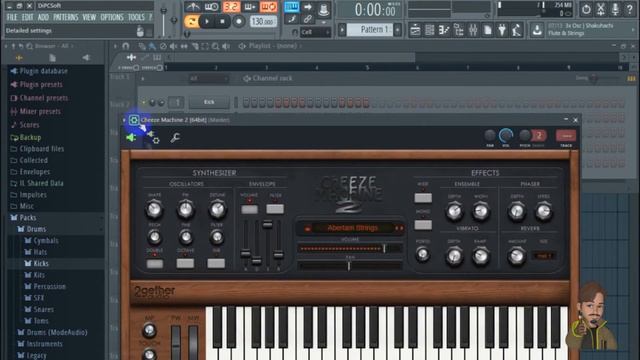Open the plugin picker plug icon
640x360 pixels.
point(502,30)
